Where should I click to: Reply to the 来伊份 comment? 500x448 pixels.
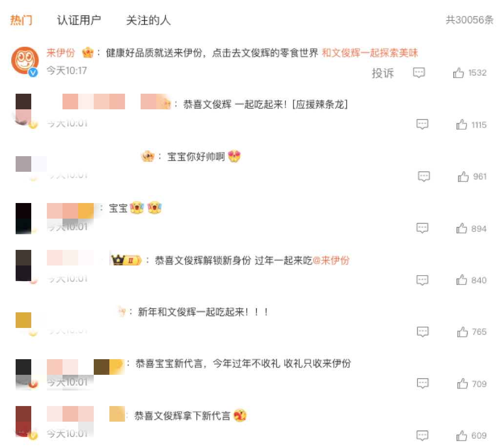tap(419, 73)
